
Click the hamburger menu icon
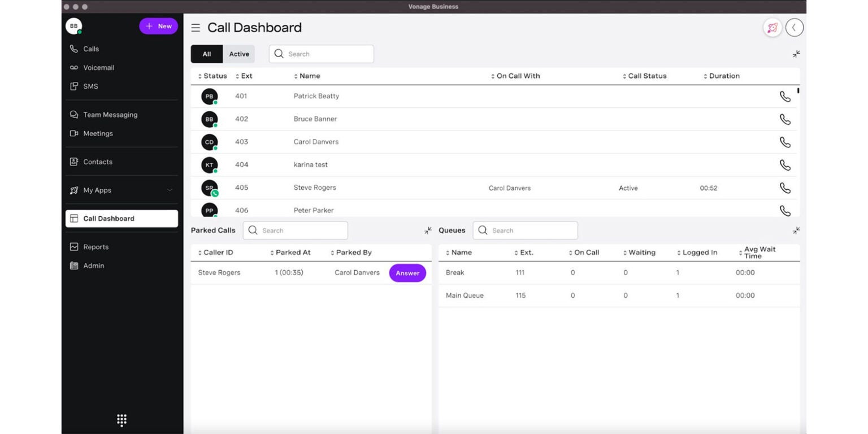click(196, 28)
